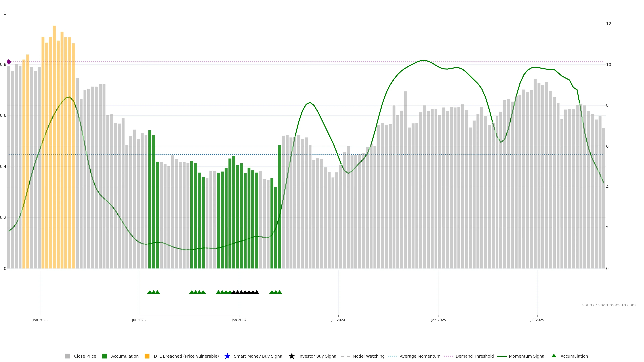644x362 pixels.
Task: Click the green triangle Accumulation legend icon
Action: pos(554,356)
